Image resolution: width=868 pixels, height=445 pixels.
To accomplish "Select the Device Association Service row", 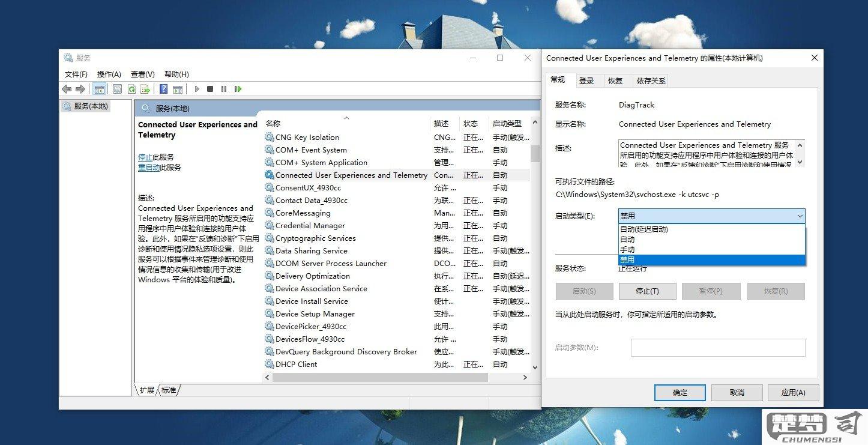I will coord(396,288).
